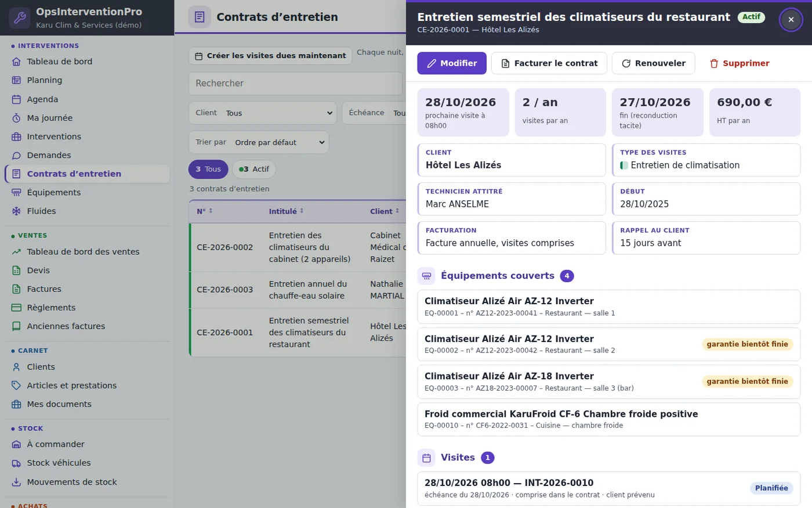This screenshot has height=508, width=812.
Task: Click client name Hôtel Les Alizés field
Action: [512, 160]
